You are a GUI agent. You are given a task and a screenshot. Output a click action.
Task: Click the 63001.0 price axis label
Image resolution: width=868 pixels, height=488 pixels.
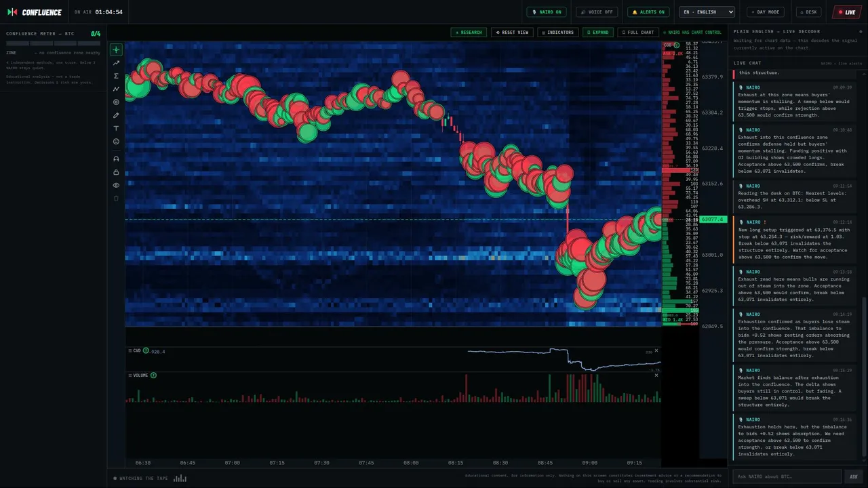point(712,255)
